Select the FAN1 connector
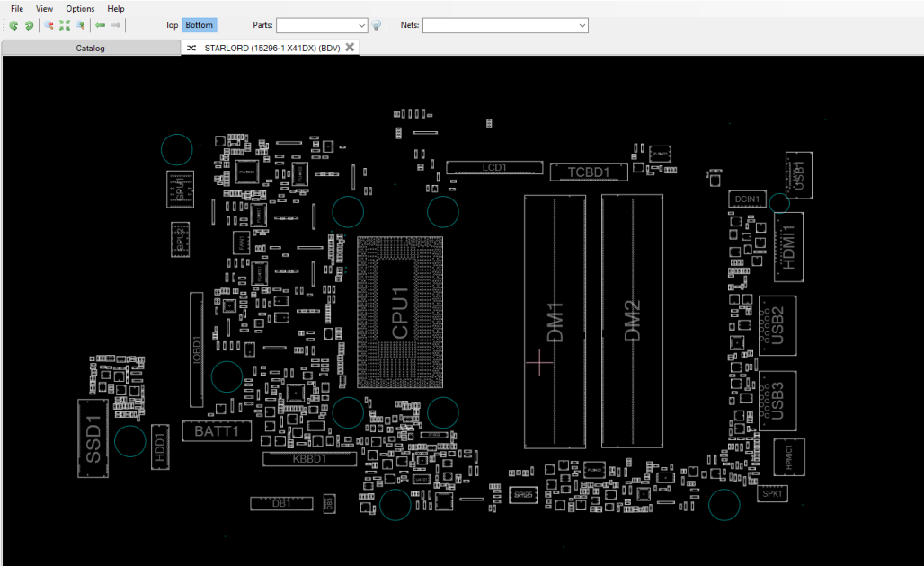The width and height of the screenshot is (924, 566). click(241, 242)
